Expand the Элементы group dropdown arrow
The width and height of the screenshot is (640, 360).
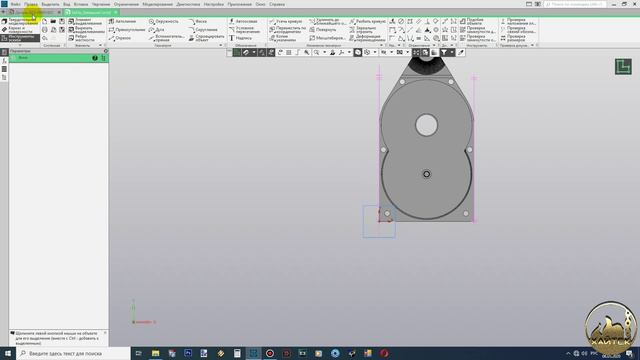point(100,45)
